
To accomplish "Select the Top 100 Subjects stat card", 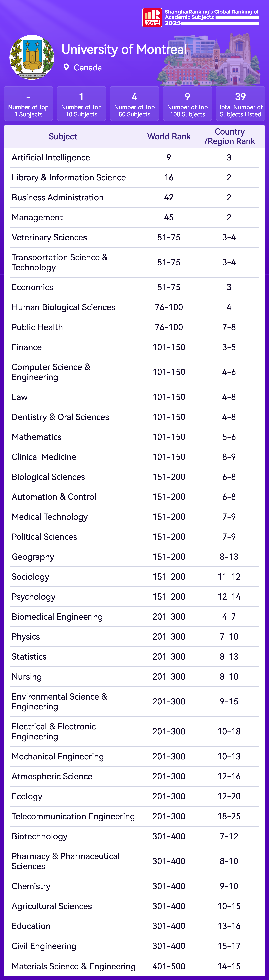I will pos(187,103).
